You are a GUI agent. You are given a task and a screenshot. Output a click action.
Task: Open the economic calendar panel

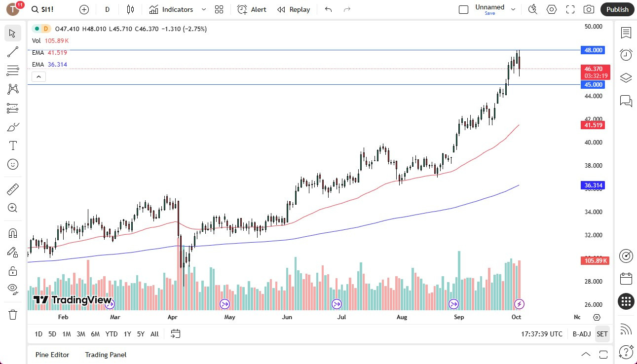click(x=626, y=279)
